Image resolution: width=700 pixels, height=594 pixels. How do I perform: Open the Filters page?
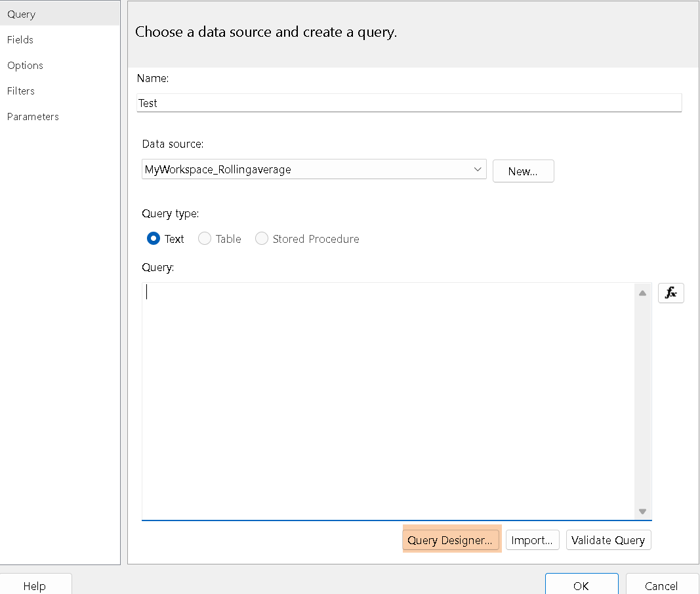pyautogui.click(x=21, y=91)
